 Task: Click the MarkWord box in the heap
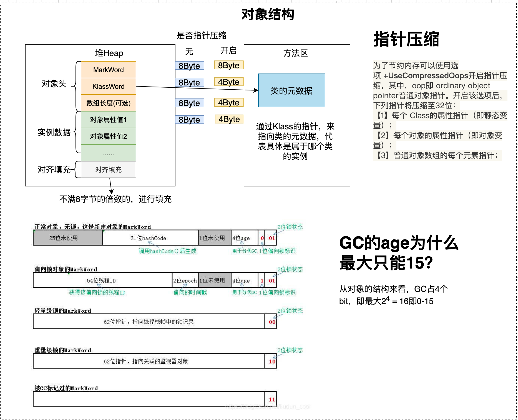tap(109, 70)
